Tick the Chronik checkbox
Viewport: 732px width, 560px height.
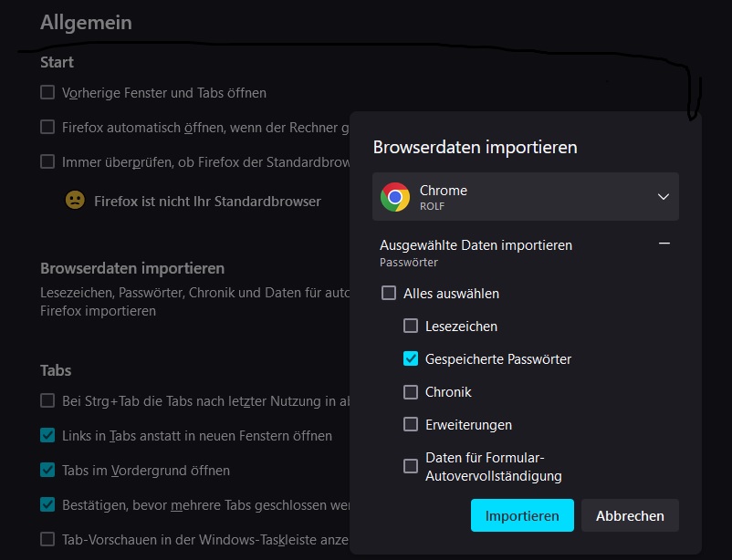click(411, 392)
